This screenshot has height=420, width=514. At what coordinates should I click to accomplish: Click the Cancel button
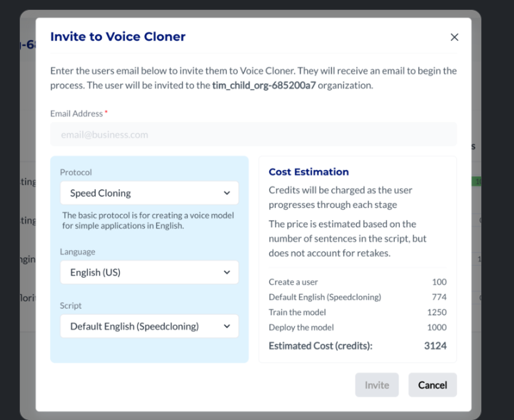[433, 385]
